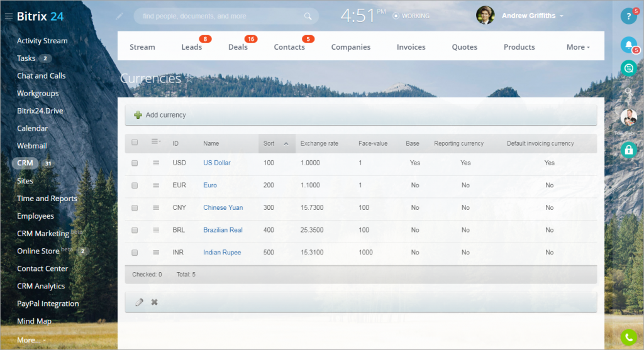Screen dimensions: 644x350
Task: Open the notifications bell icon
Action: tap(628, 45)
